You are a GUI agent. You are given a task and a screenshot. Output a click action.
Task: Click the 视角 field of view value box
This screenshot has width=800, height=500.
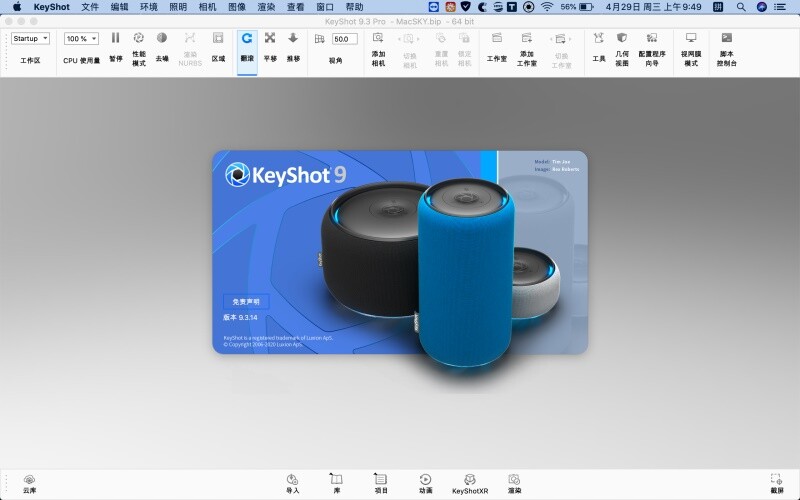coord(344,39)
